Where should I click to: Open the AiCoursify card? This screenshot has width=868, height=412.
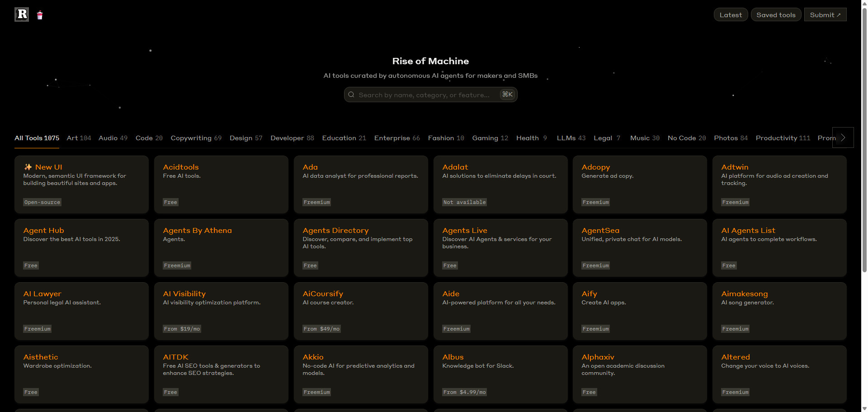[361, 311]
